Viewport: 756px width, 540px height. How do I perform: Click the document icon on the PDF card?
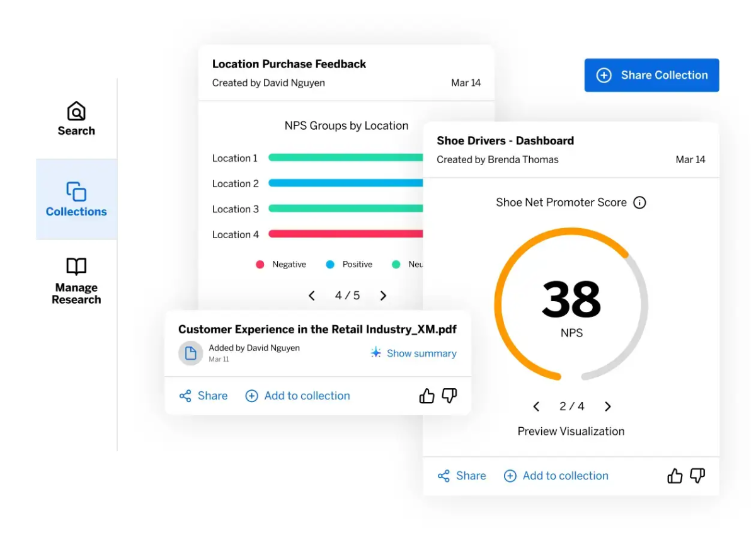click(190, 353)
